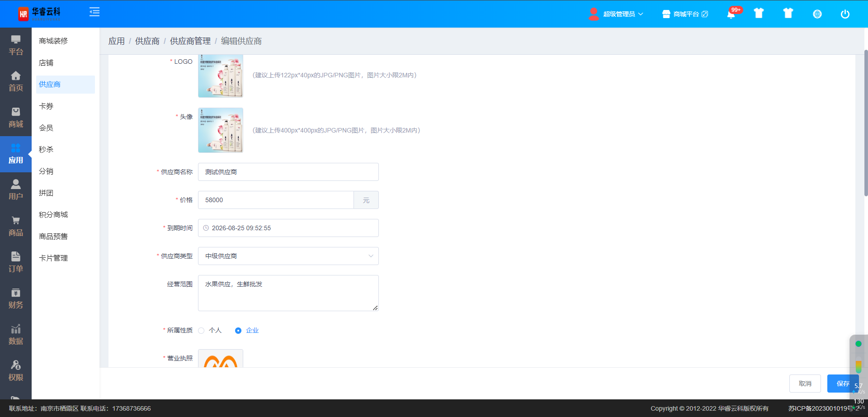Viewport: 868px width, 417px height.
Task: Open the 财务 finance sidebar icon
Action: pos(16,299)
